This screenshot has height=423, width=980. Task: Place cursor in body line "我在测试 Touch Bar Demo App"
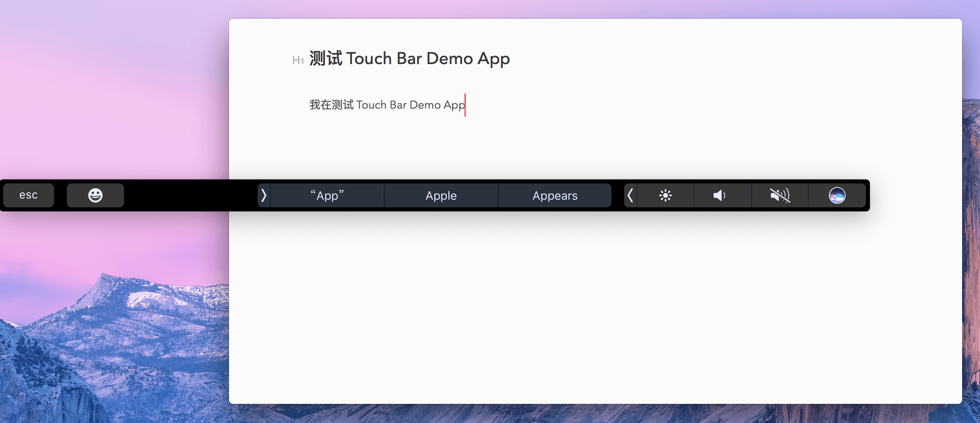[387, 105]
